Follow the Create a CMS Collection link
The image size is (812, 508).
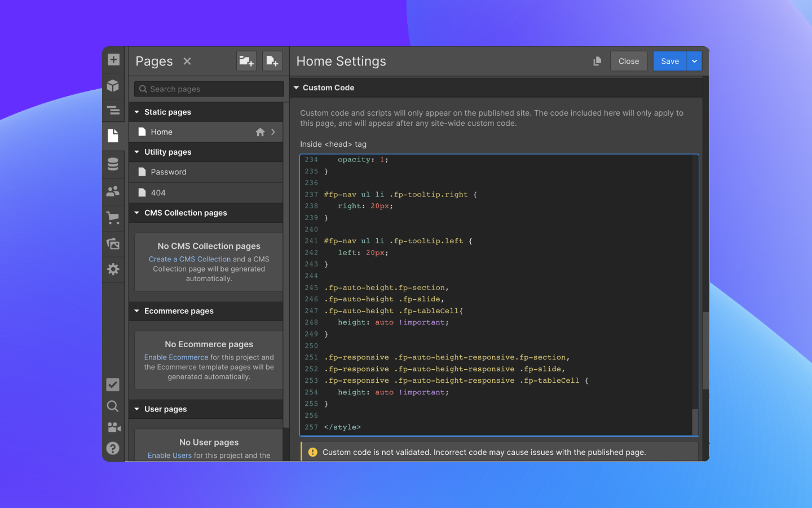(189, 259)
